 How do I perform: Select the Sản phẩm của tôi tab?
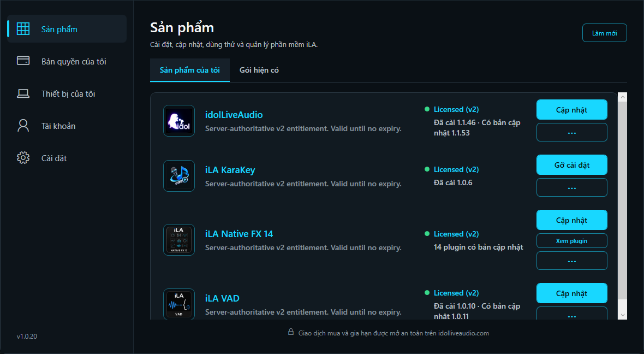190,70
